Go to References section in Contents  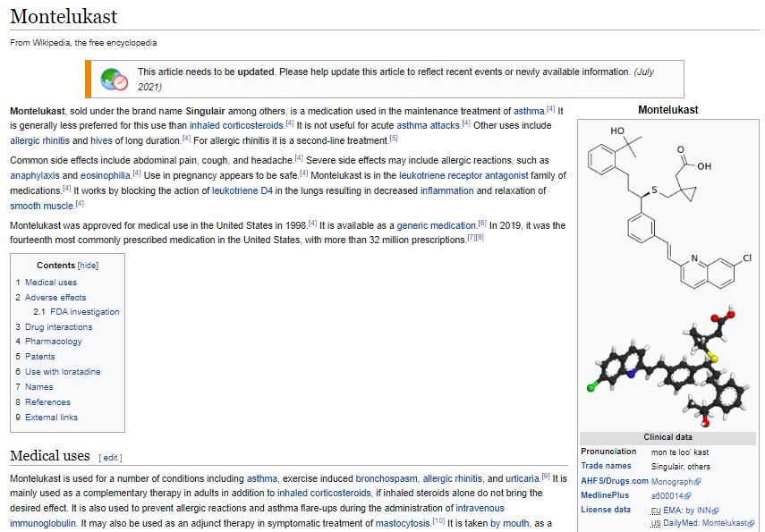click(x=47, y=401)
